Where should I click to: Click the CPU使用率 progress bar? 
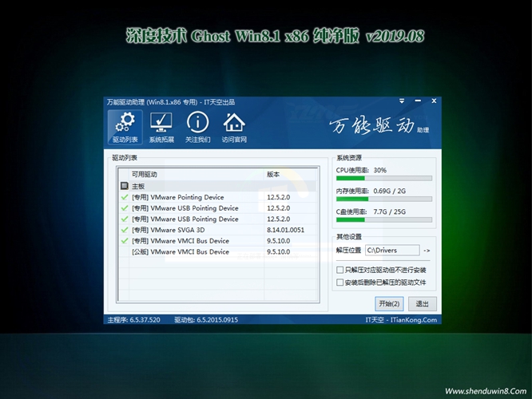pyautogui.click(x=384, y=179)
